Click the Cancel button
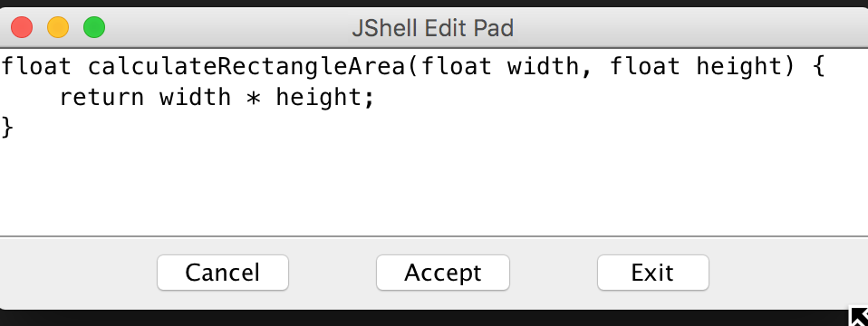 click(x=223, y=273)
